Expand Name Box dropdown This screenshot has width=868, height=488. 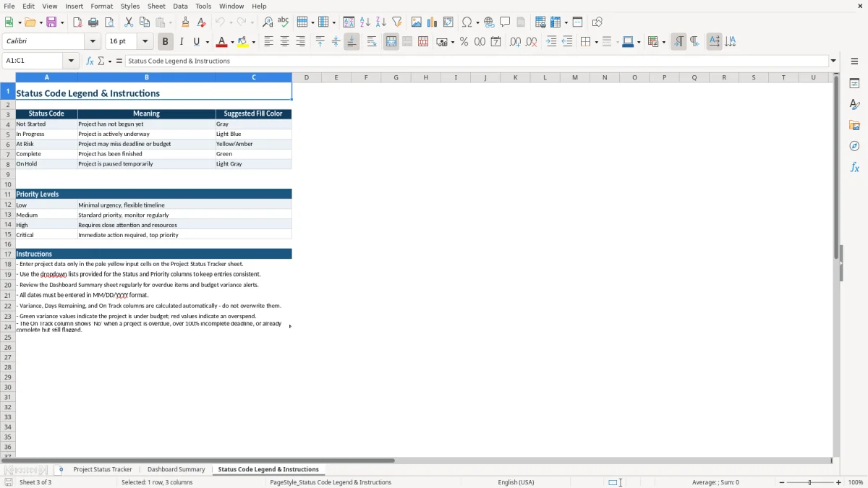tap(71, 61)
